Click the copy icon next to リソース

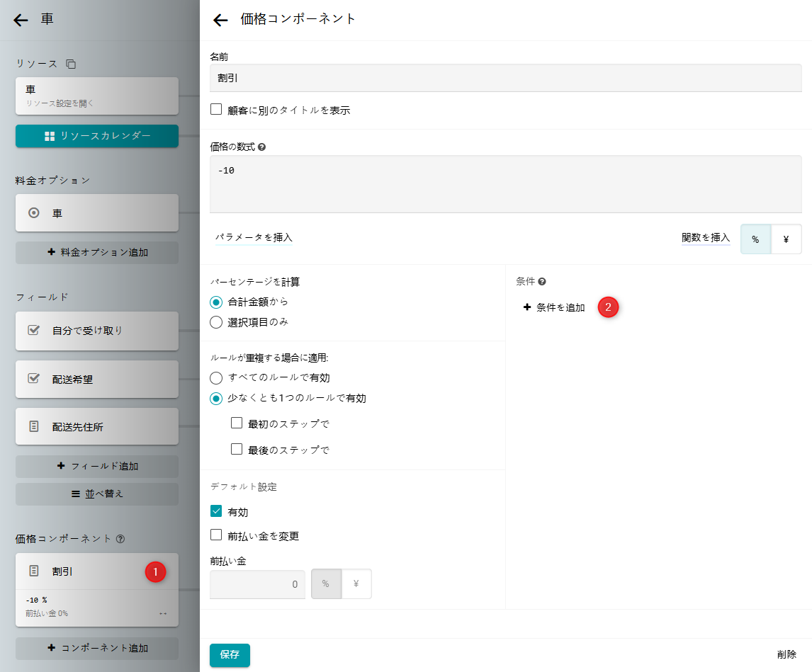pyautogui.click(x=71, y=64)
